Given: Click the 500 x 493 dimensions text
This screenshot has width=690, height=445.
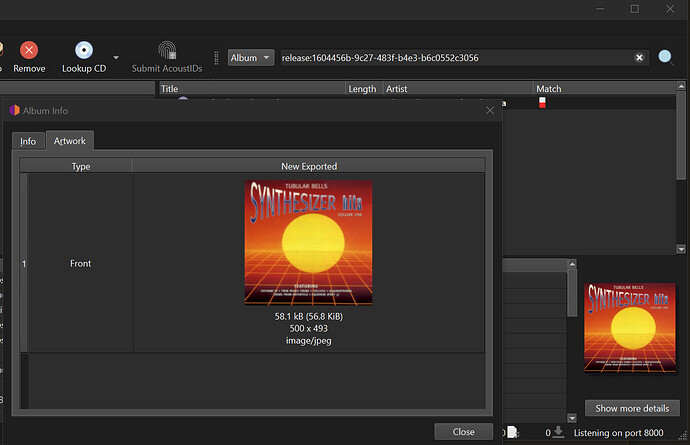Looking at the screenshot, I should 308,328.
